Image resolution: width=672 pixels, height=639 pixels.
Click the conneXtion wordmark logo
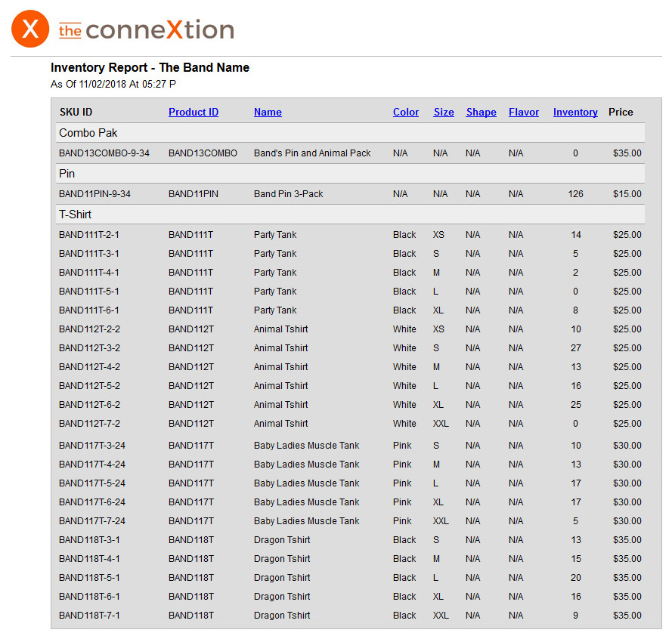147,30
